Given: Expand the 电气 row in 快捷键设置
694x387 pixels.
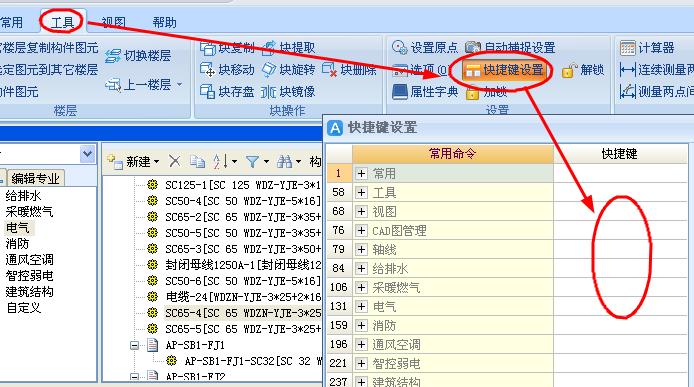Looking at the screenshot, I should (x=361, y=306).
